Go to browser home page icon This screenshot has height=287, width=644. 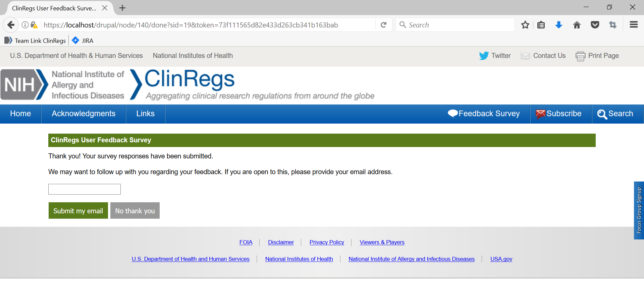pos(577,25)
